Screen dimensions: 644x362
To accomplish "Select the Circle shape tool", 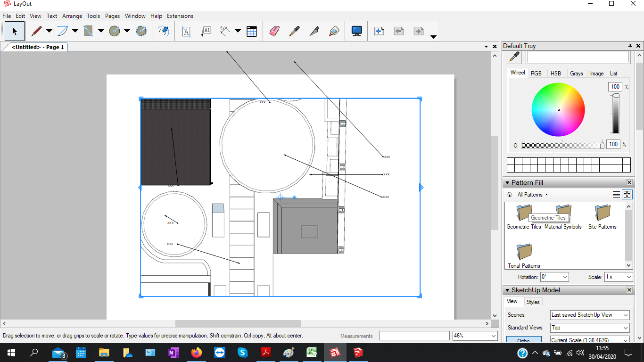I will 115,31.
